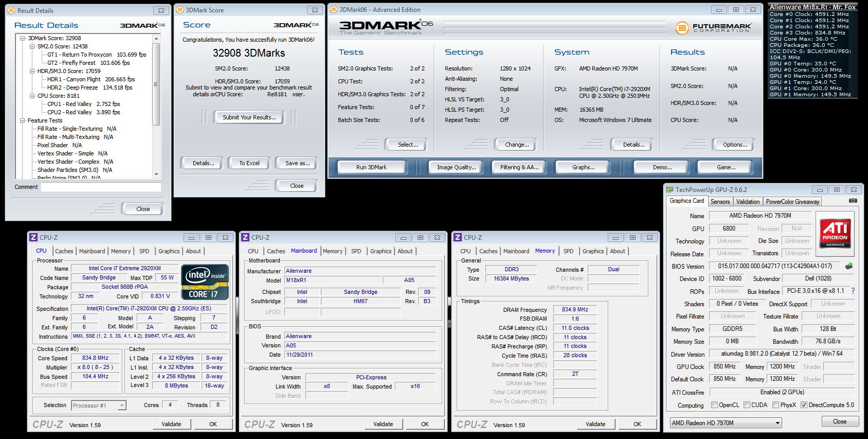This screenshot has width=868, height=439.
Task: Select Fill Rate - Single-Texturing row
Action: point(77,129)
